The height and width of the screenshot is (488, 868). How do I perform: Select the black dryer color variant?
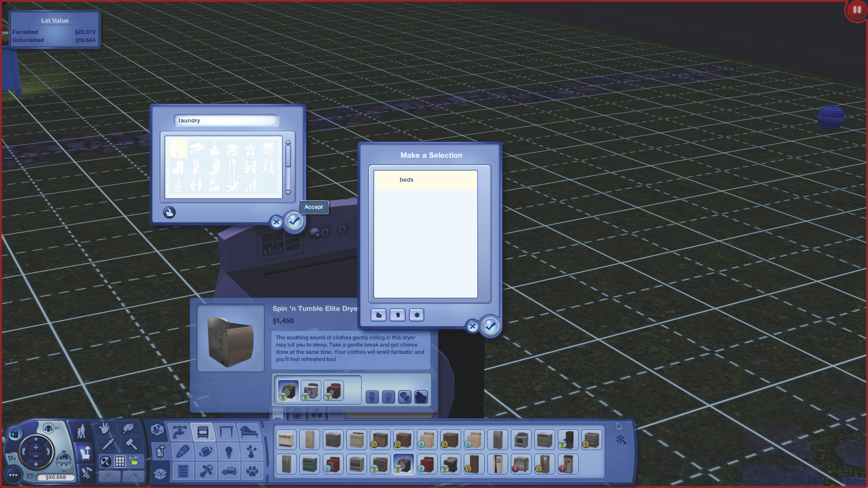288,390
